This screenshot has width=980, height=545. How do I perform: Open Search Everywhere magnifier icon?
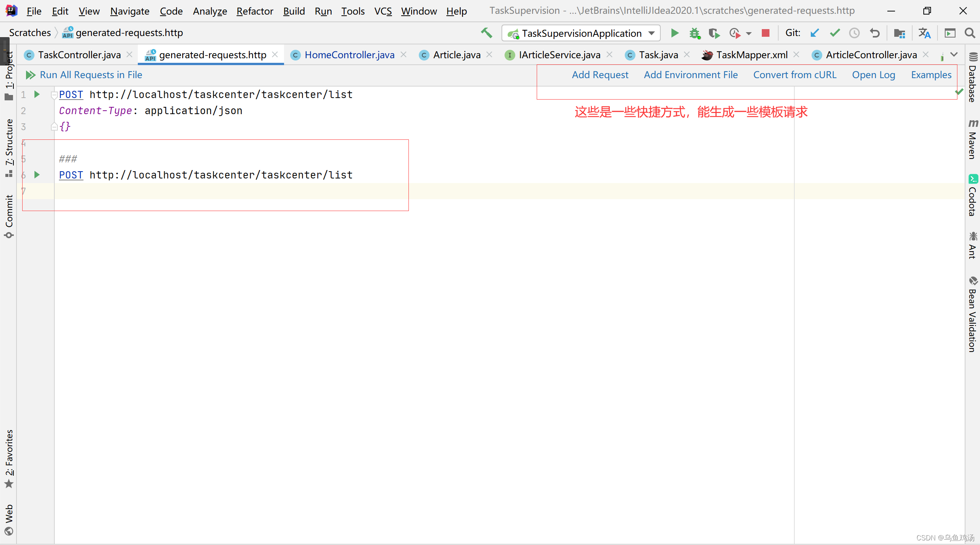[x=970, y=33]
